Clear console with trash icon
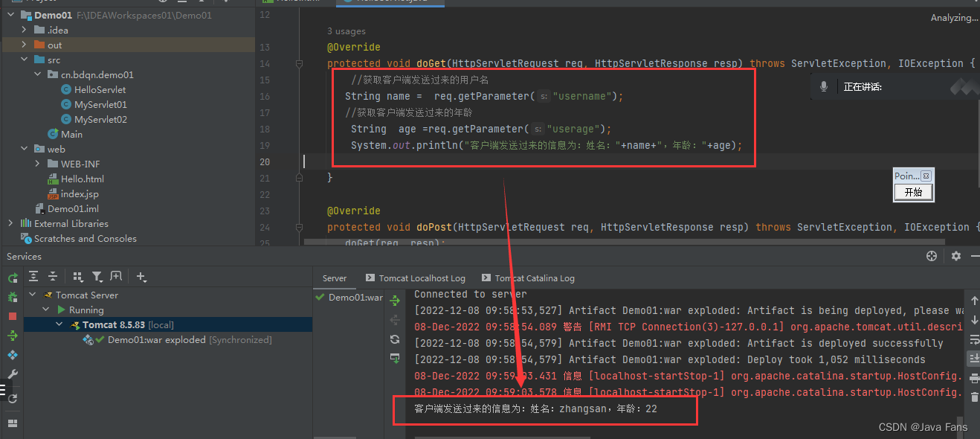 pyautogui.click(x=973, y=397)
